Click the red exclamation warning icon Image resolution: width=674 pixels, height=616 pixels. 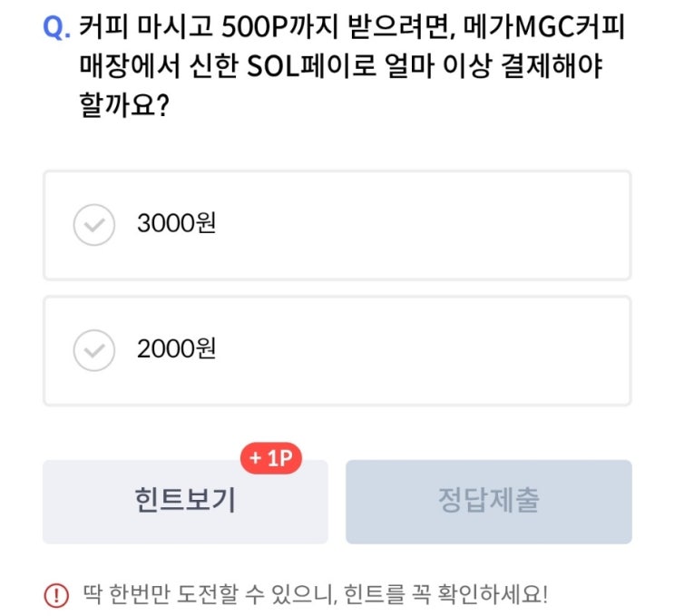pyautogui.click(x=56, y=595)
